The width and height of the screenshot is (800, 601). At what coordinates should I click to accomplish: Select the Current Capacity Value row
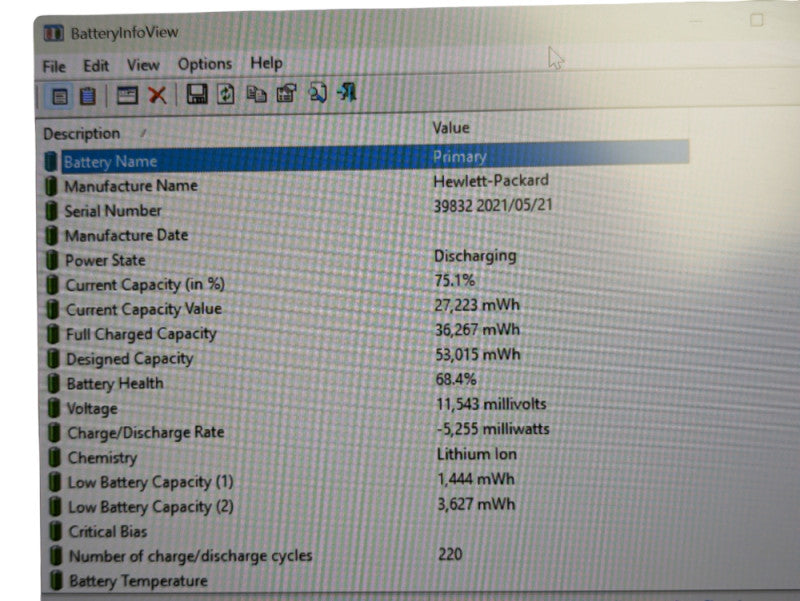click(365, 308)
